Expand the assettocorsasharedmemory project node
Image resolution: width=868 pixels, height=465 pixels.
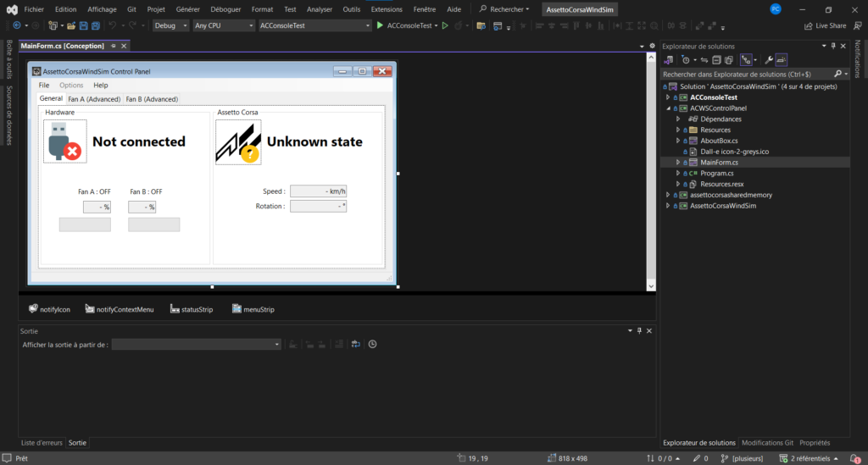[668, 195]
